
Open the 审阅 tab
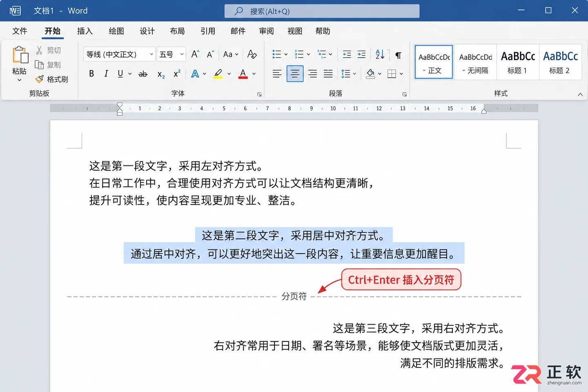[x=267, y=31]
